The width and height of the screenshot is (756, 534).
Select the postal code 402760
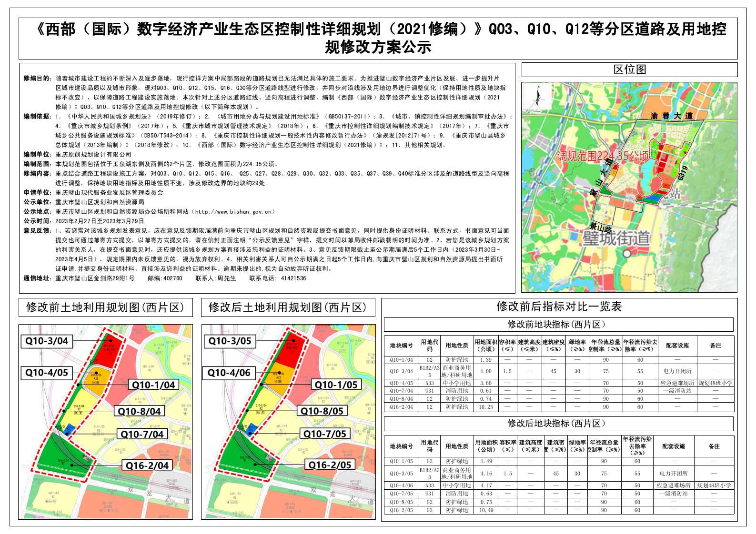click(172, 278)
